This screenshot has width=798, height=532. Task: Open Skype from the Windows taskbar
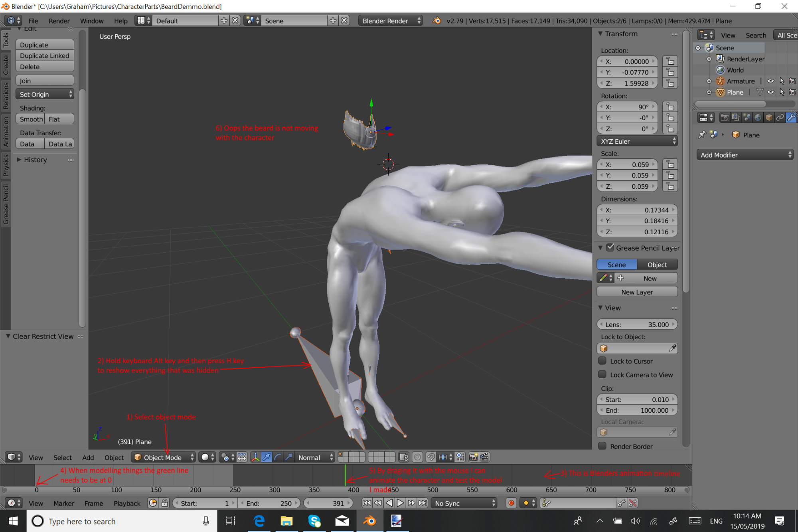coord(314,521)
